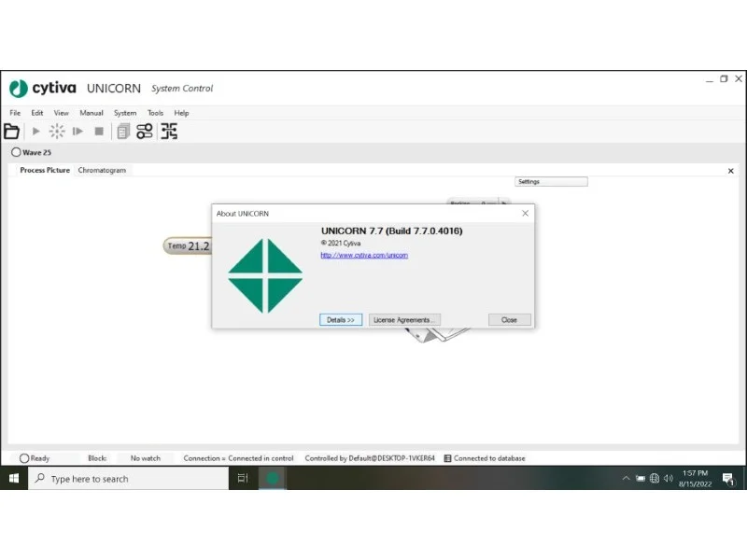Open Task View on the taskbar

pos(243,478)
